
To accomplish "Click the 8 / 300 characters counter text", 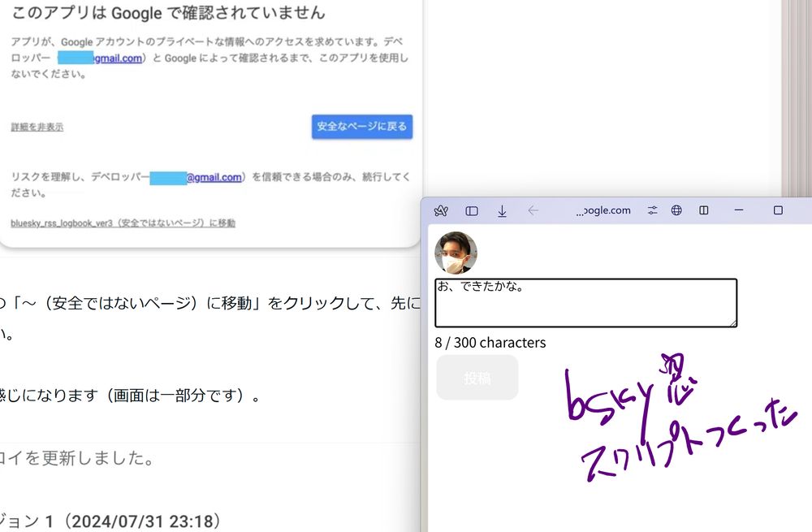I will (490, 343).
